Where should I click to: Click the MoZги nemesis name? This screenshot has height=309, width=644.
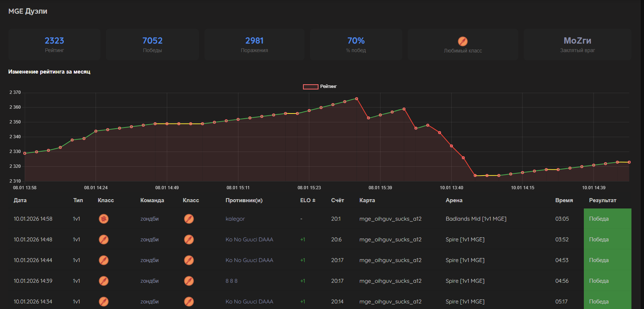(577, 41)
